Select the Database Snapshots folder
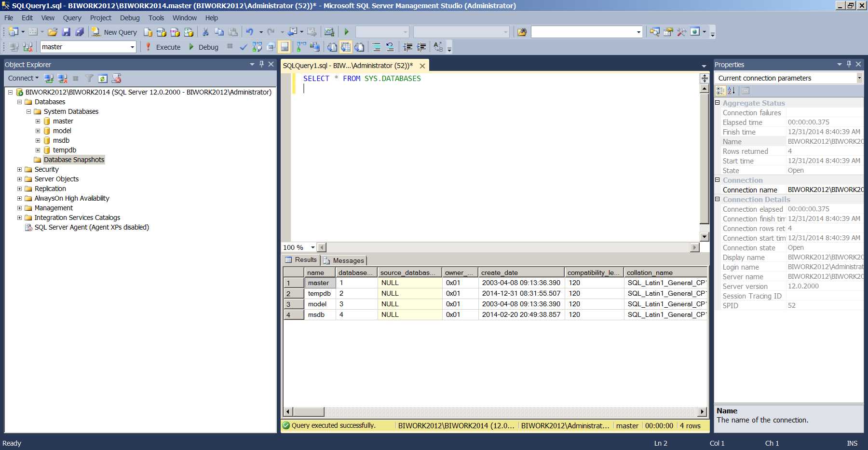This screenshot has width=868, height=450. pos(74,160)
